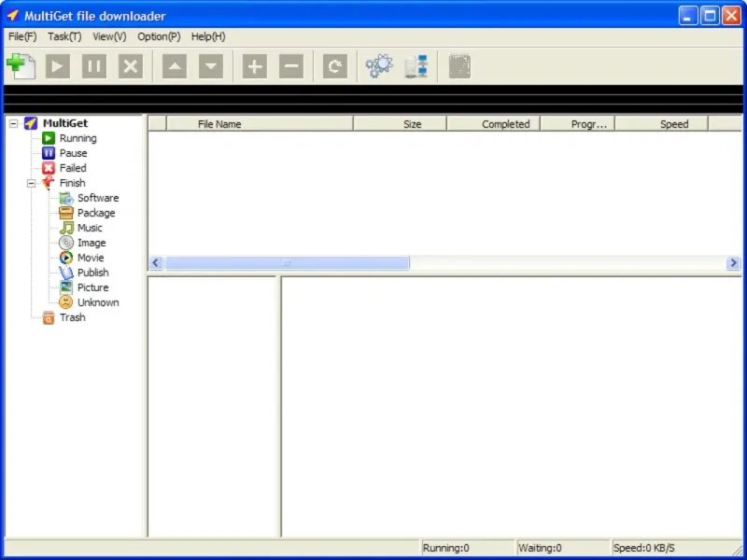Maximize the MultiGet window
Image resolution: width=747 pixels, height=560 pixels.
(x=710, y=16)
